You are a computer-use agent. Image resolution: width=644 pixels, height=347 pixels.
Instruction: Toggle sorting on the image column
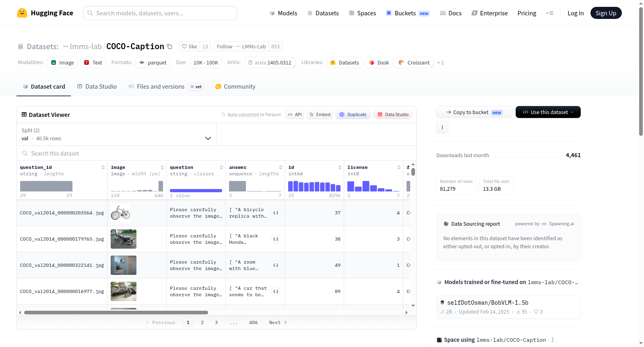pos(162,167)
